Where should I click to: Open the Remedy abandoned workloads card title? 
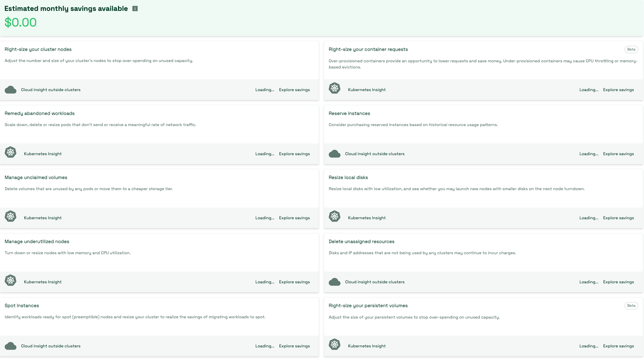pyautogui.click(x=40, y=113)
